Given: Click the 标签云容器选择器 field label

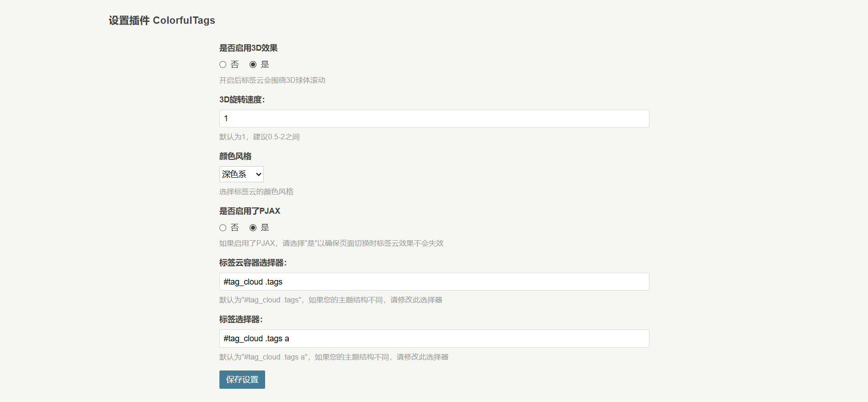Looking at the screenshot, I should pyautogui.click(x=253, y=263).
